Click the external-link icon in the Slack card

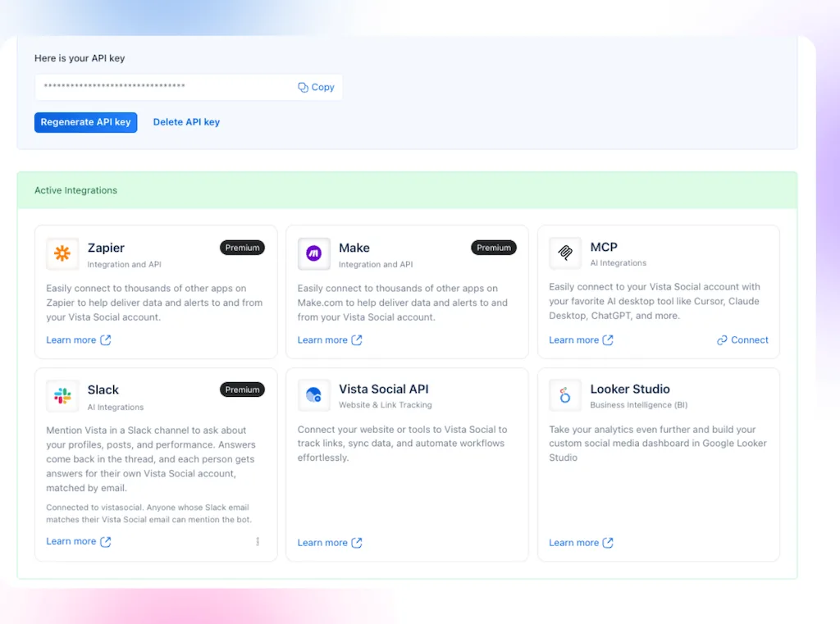point(106,541)
